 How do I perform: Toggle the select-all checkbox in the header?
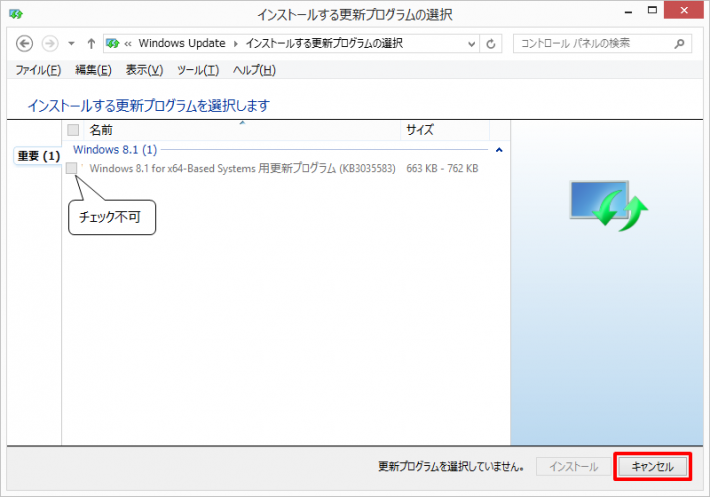click(73, 130)
